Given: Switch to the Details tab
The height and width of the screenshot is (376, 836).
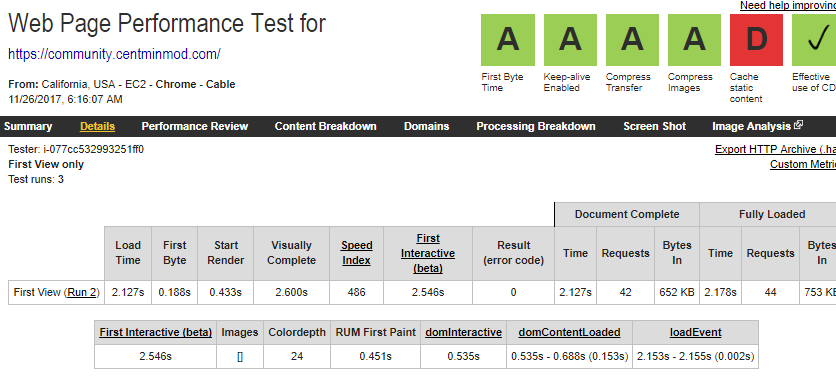Looking at the screenshot, I should point(97,126).
